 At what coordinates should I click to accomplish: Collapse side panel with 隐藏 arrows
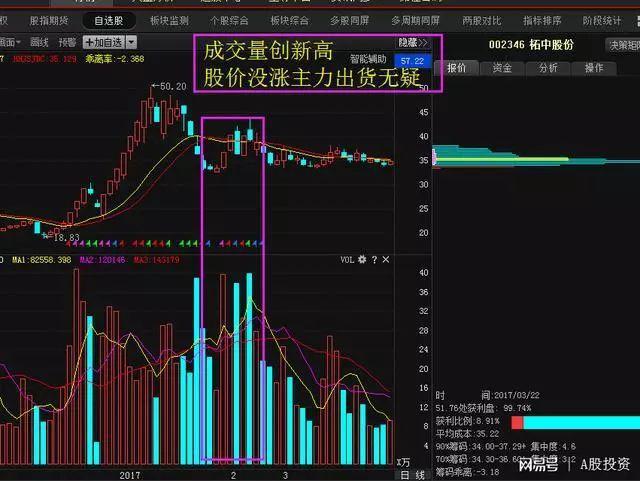412,43
